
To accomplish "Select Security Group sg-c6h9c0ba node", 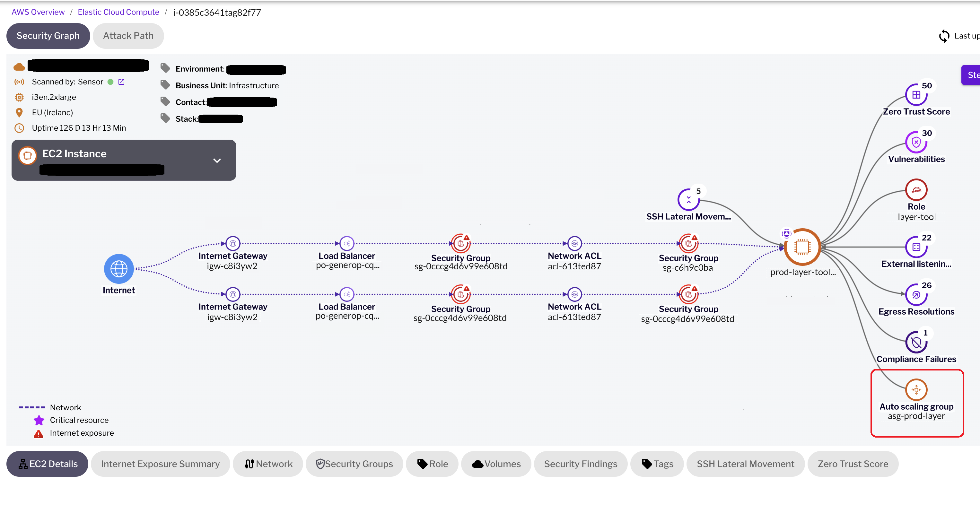I will click(x=688, y=243).
